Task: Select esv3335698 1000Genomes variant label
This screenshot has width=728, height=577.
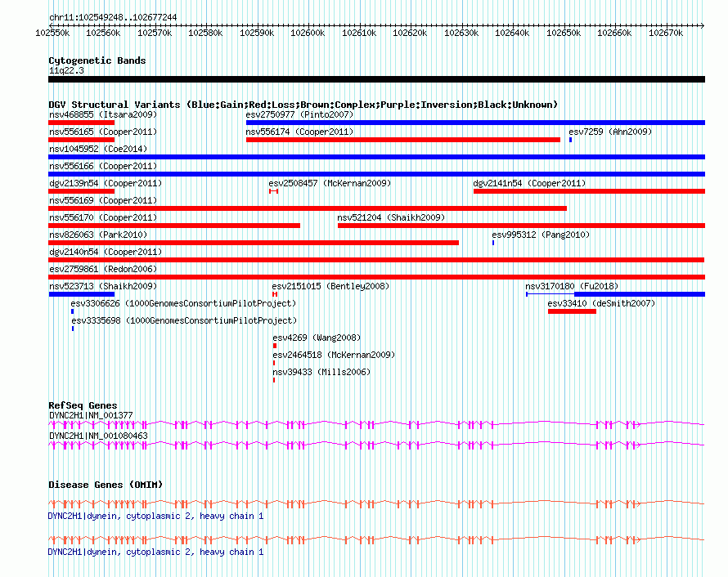Action: point(184,320)
